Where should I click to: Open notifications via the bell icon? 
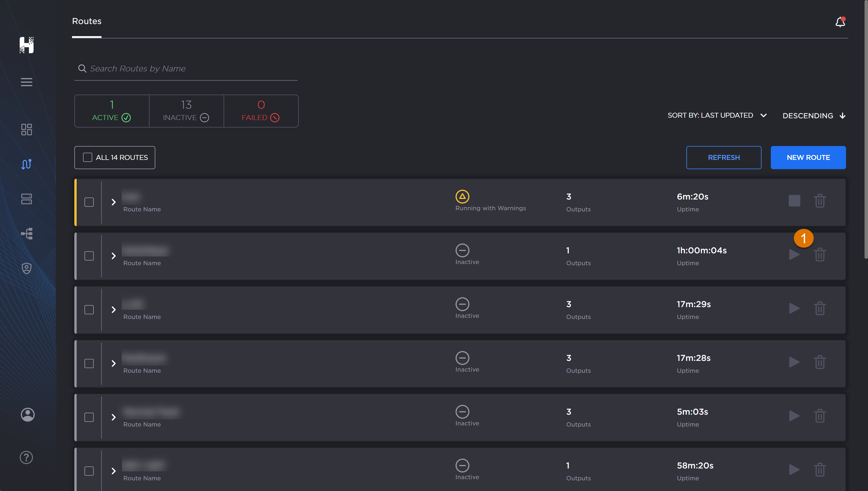(840, 22)
